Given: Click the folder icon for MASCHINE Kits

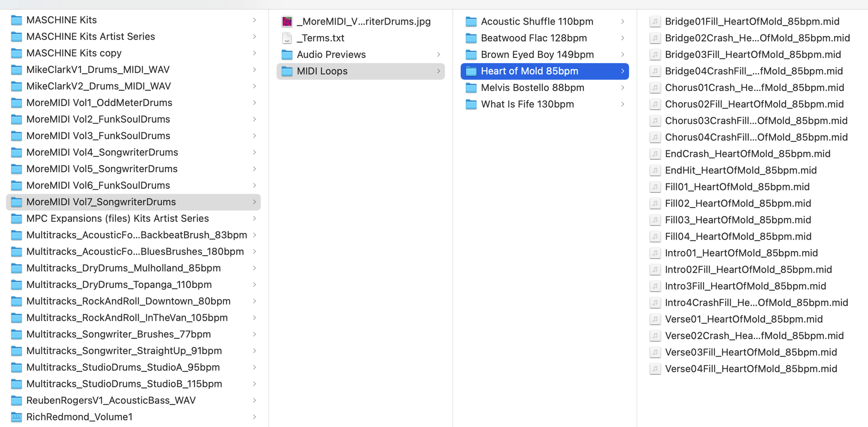Looking at the screenshot, I should 17,20.
